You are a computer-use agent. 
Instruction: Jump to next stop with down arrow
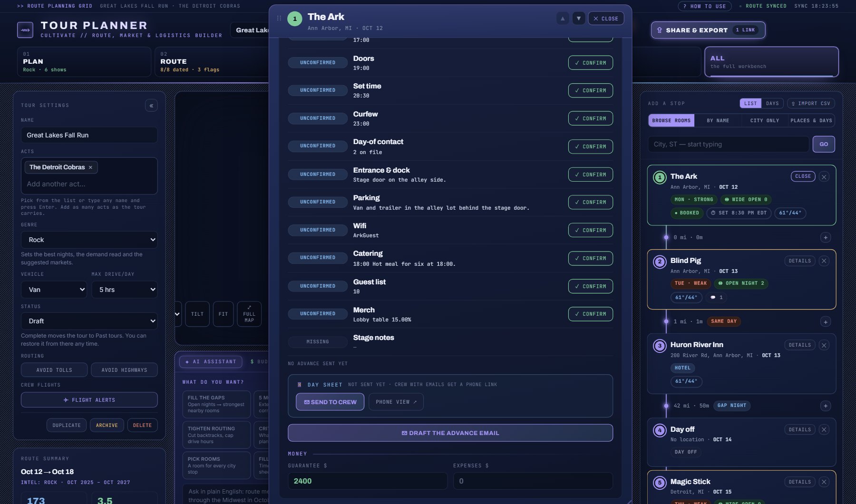pos(579,19)
